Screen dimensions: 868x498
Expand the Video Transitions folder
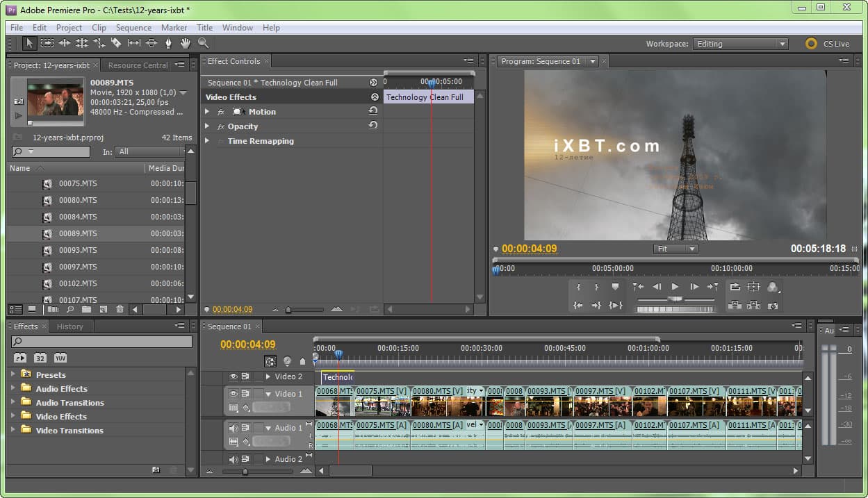[x=13, y=430]
